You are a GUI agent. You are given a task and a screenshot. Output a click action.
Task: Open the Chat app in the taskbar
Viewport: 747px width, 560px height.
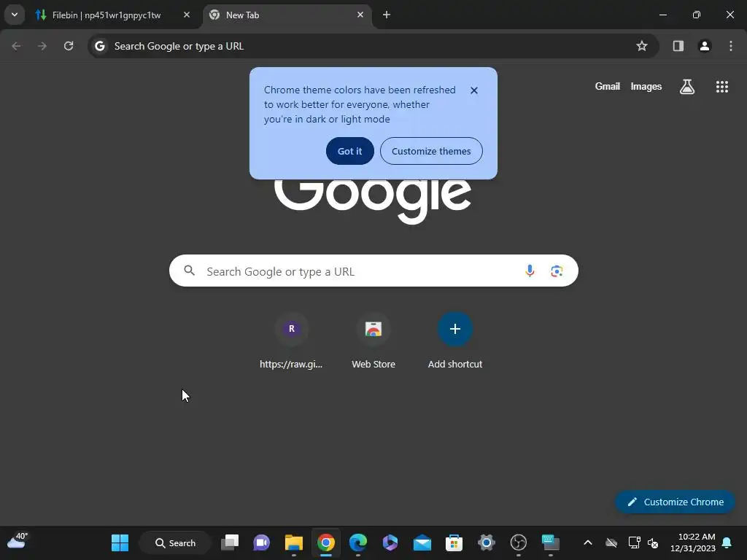[x=262, y=542]
